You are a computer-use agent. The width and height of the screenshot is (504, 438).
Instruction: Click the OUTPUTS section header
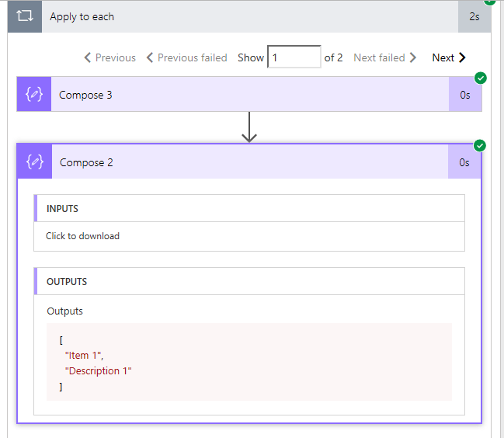(x=249, y=281)
